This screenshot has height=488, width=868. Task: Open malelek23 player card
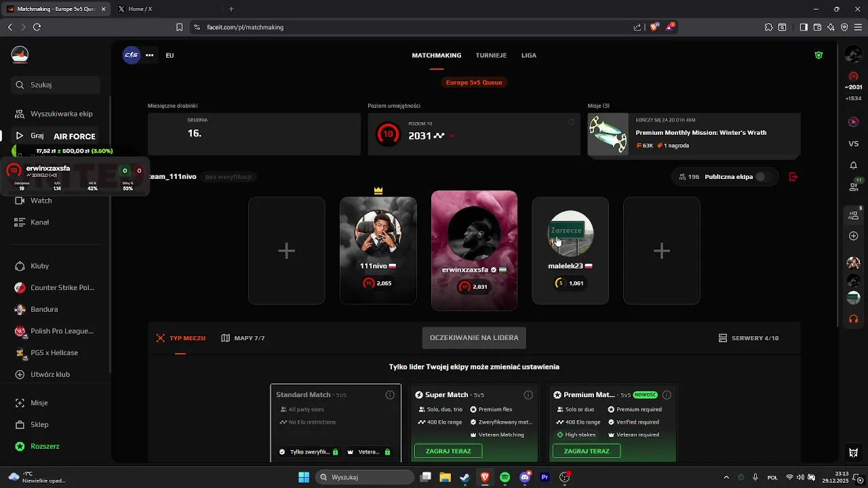click(570, 251)
